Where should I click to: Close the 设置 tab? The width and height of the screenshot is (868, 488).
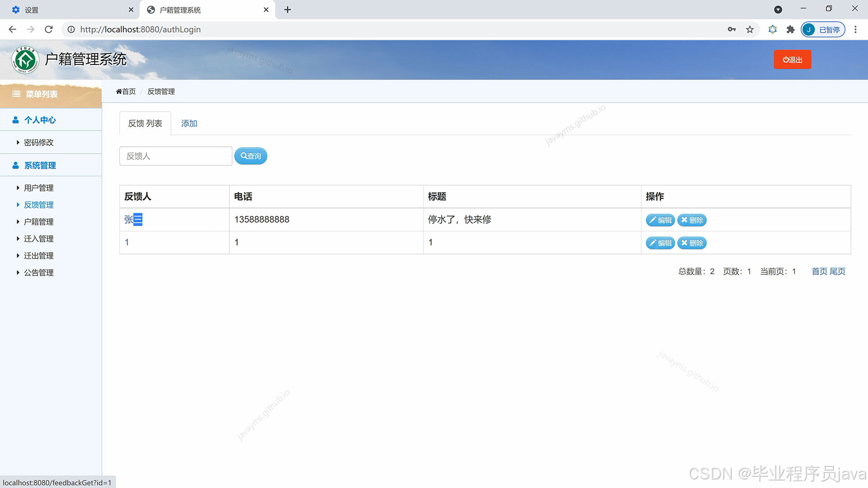[131, 9]
